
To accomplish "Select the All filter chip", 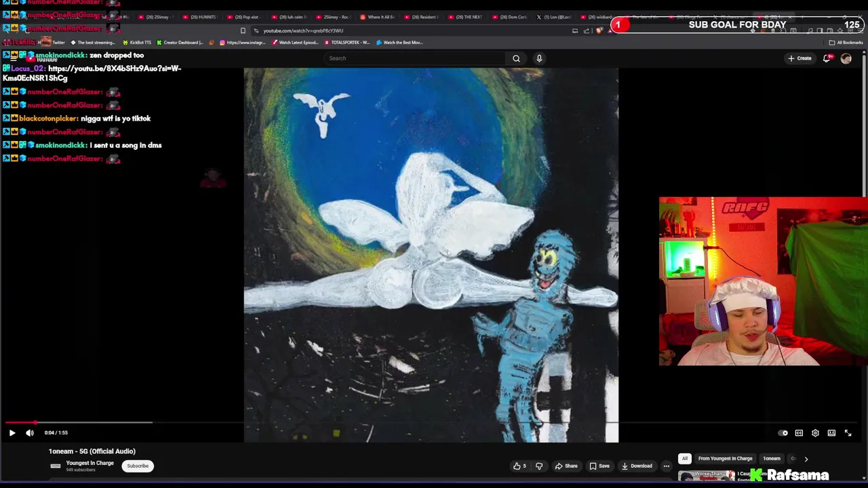I will click(685, 458).
